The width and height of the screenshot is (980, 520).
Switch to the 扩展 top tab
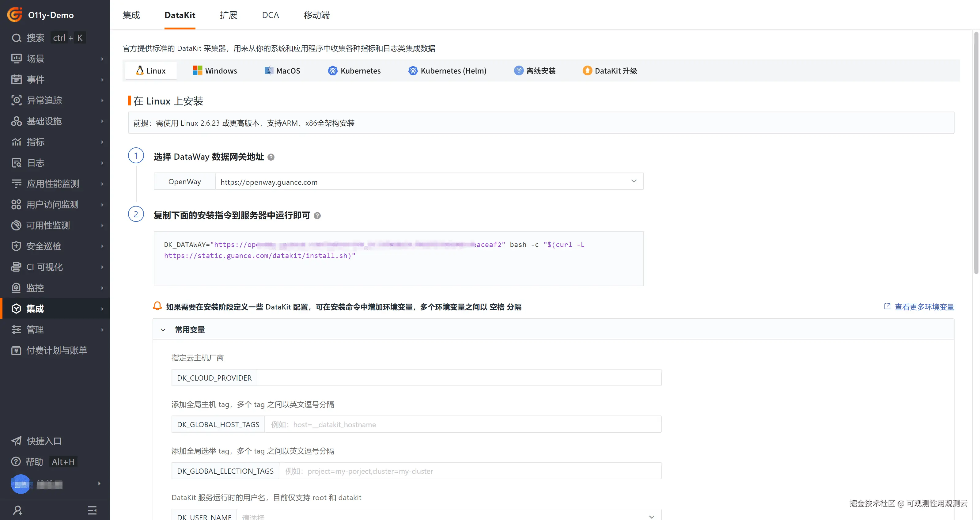[x=229, y=15]
